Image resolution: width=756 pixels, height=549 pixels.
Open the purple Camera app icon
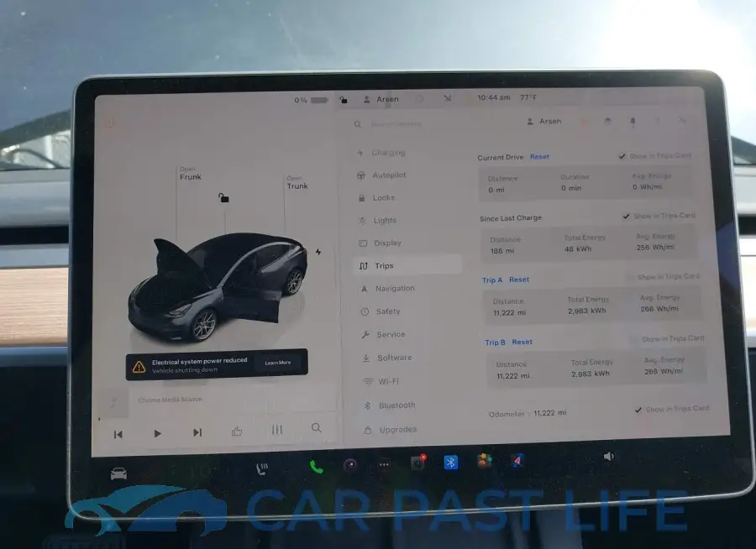[x=350, y=465]
